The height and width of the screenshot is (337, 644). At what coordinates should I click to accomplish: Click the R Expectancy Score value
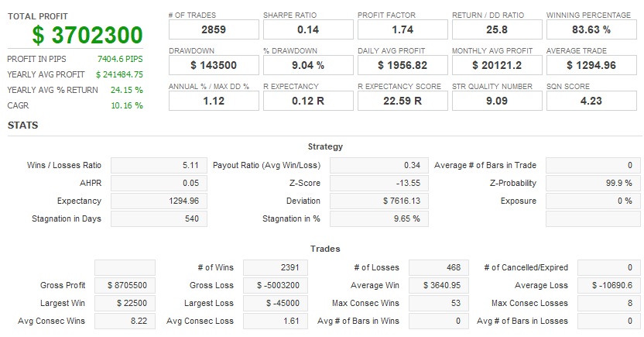pos(402,100)
